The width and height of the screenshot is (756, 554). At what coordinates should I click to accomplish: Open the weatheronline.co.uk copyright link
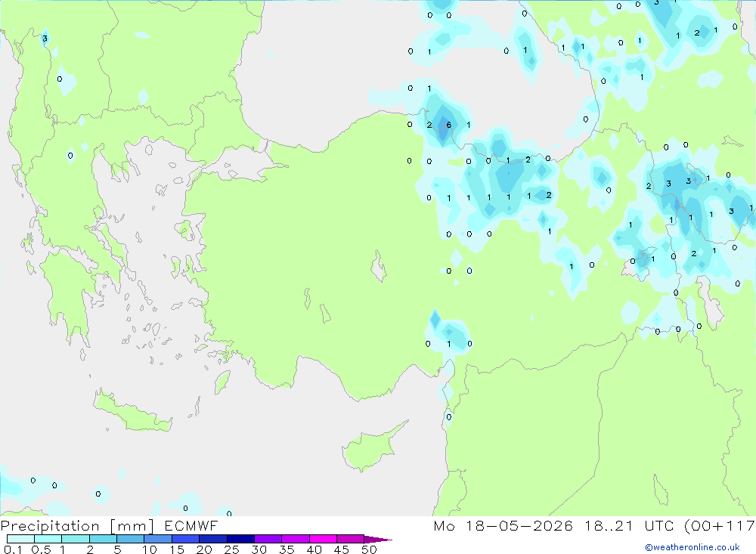[692, 547]
